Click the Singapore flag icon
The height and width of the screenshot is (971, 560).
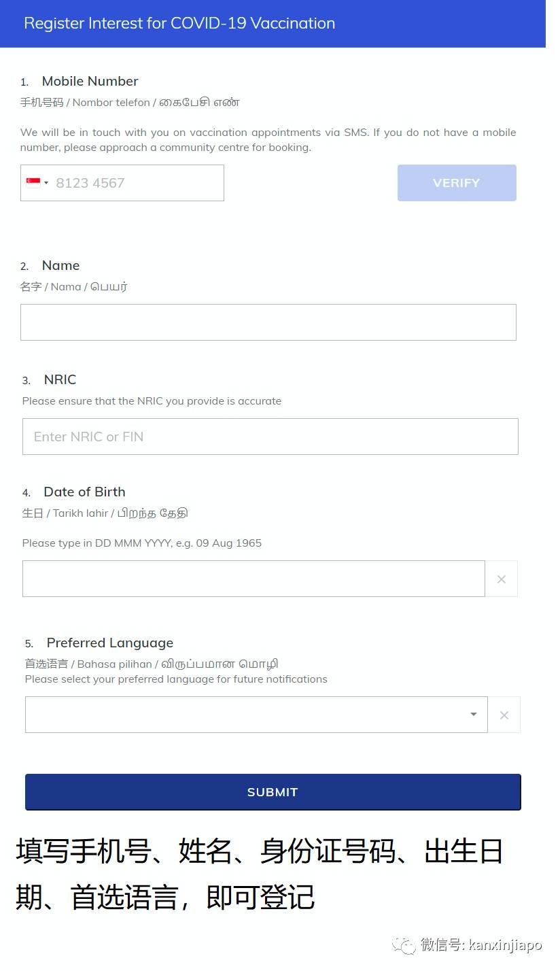(x=33, y=182)
